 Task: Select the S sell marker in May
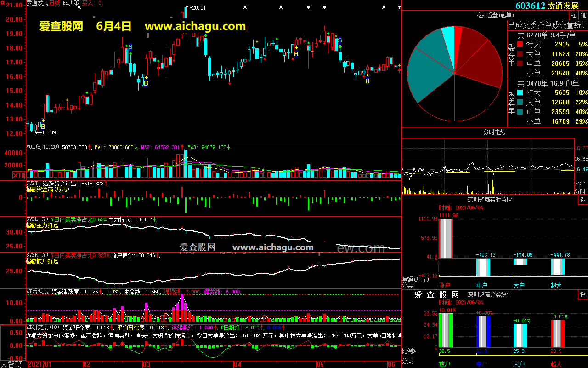click(340, 40)
